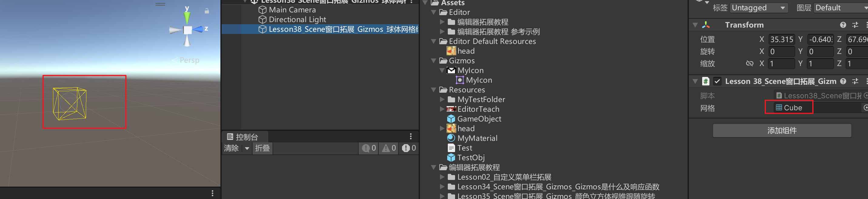The width and height of the screenshot is (868, 199).
Task: Open the console panel three-dot menu
Action: point(411,136)
